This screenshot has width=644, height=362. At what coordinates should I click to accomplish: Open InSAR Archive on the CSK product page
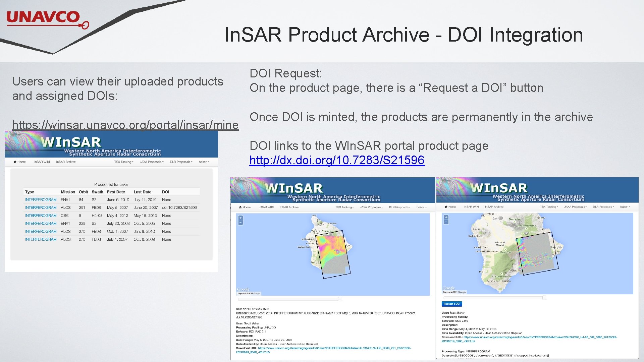[494, 207]
